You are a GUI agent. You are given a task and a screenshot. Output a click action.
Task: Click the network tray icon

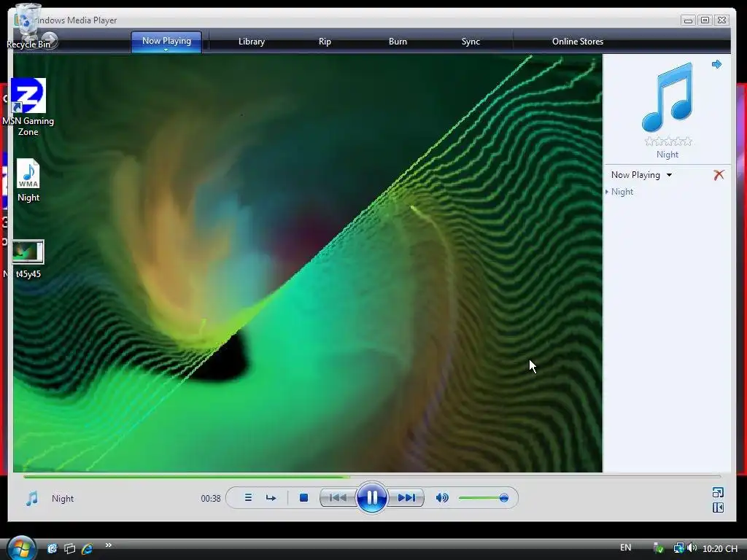tap(678, 548)
